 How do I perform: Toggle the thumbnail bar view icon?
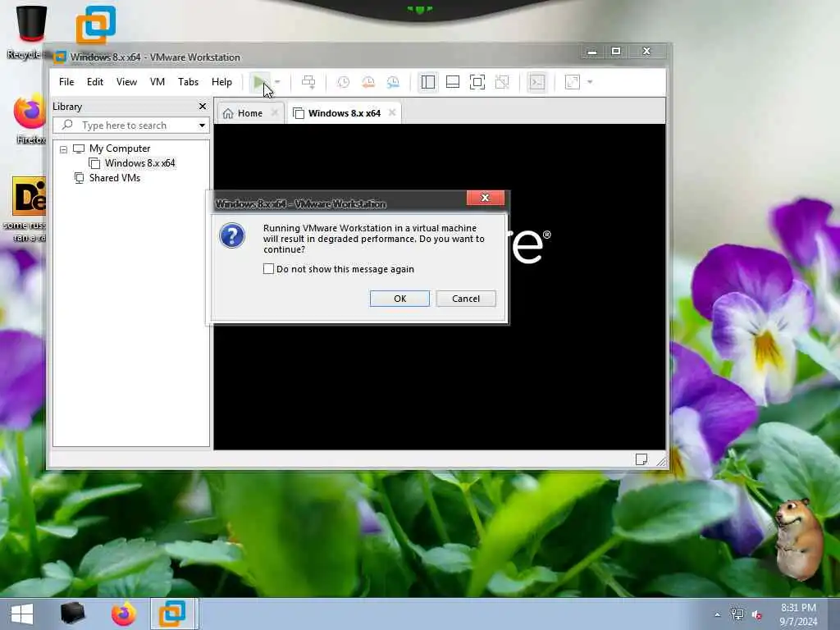(x=453, y=82)
